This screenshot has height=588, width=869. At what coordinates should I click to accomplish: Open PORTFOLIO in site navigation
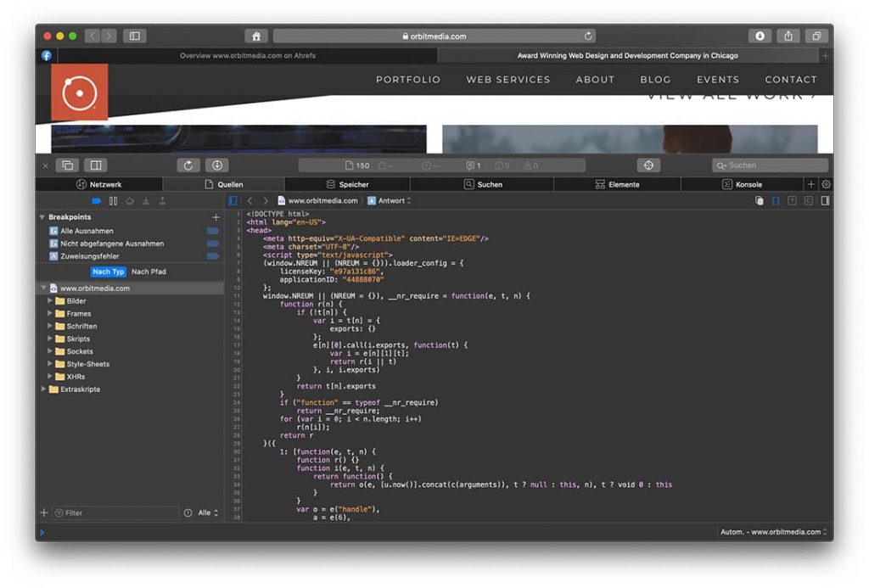pos(408,80)
